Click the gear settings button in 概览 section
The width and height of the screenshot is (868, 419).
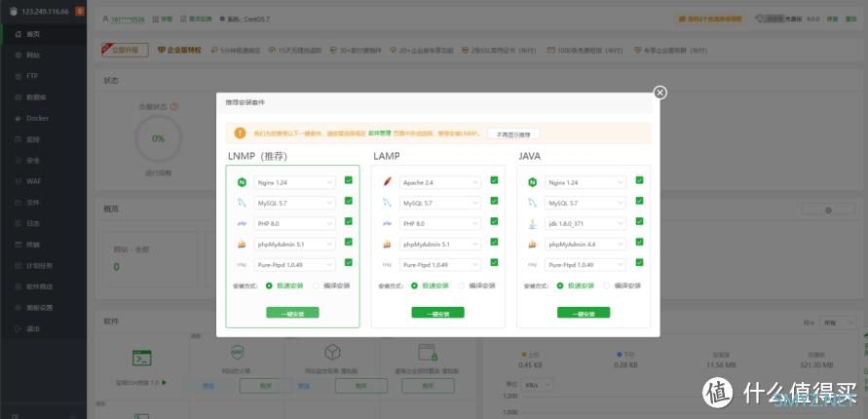tap(828, 209)
